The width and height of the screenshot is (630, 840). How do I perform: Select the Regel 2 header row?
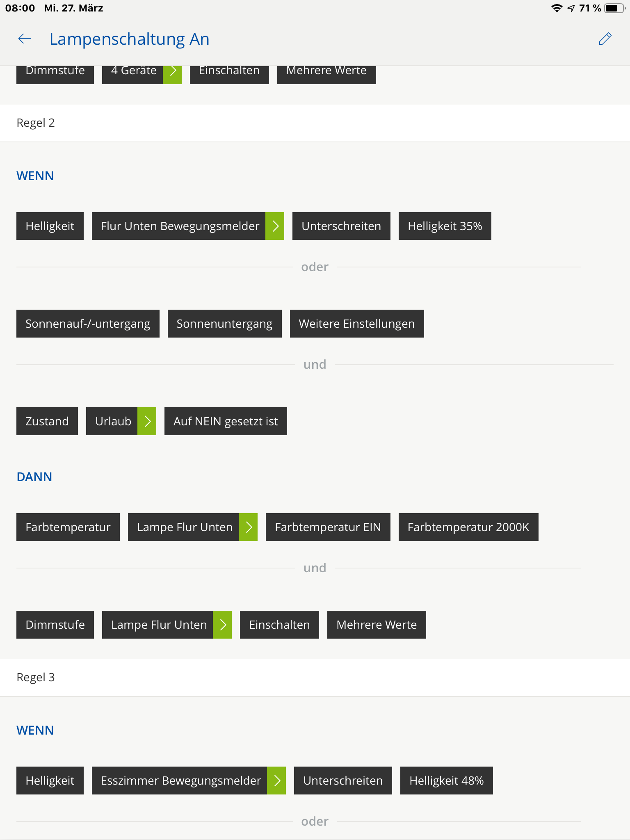click(x=315, y=123)
